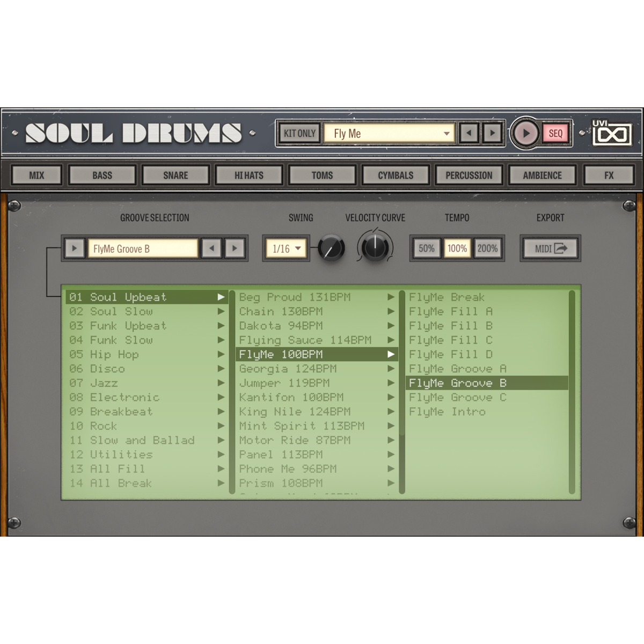Expand 02 Soul Slow category arrow
This screenshot has width=644, height=644.
click(221, 311)
